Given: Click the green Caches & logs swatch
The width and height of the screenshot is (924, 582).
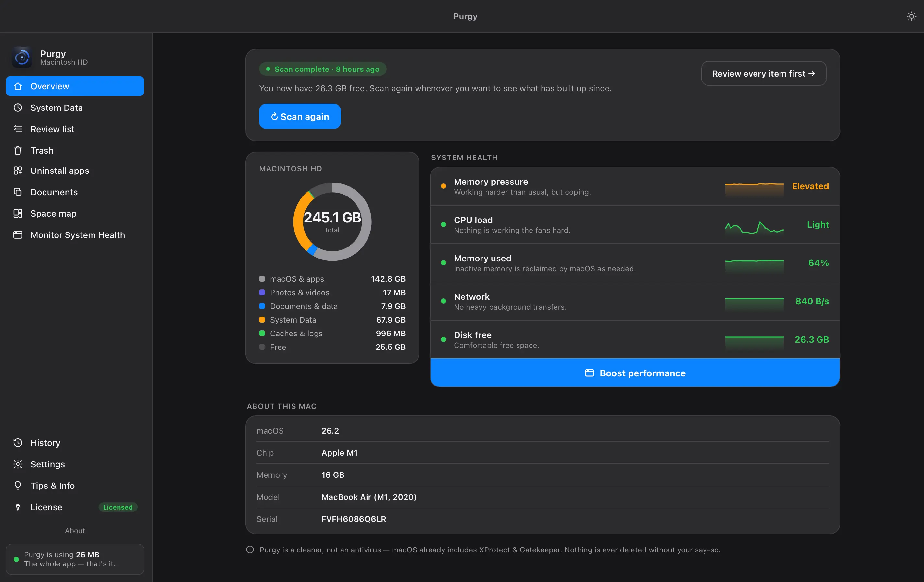Looking at the screenshot, I should (x=262, y=333).
